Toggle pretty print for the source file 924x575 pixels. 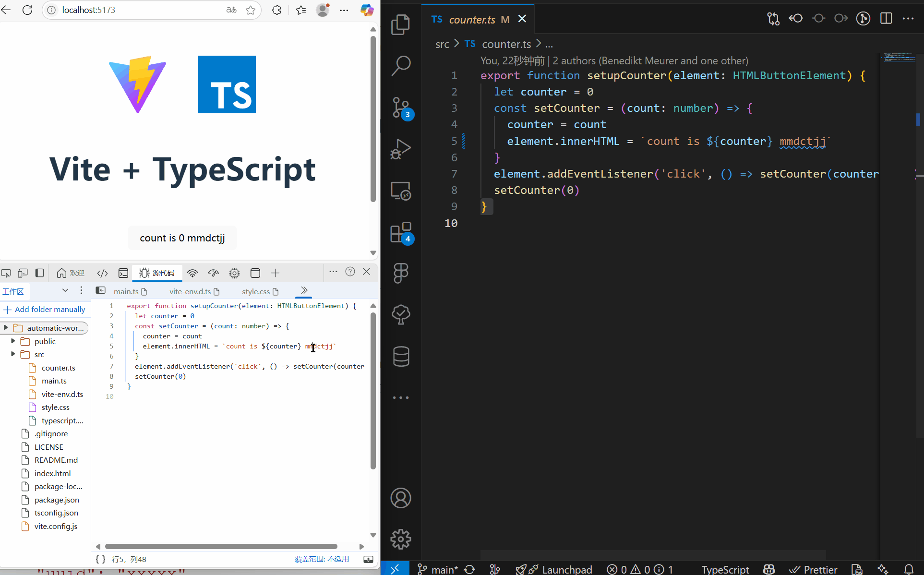click(x=100, y=559)
